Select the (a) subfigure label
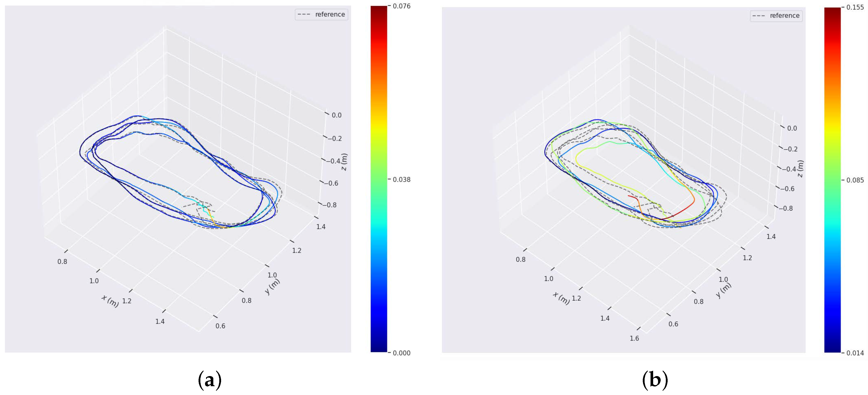Image resolution: width=868 pixels, height=395 pixels. [210, 380]
